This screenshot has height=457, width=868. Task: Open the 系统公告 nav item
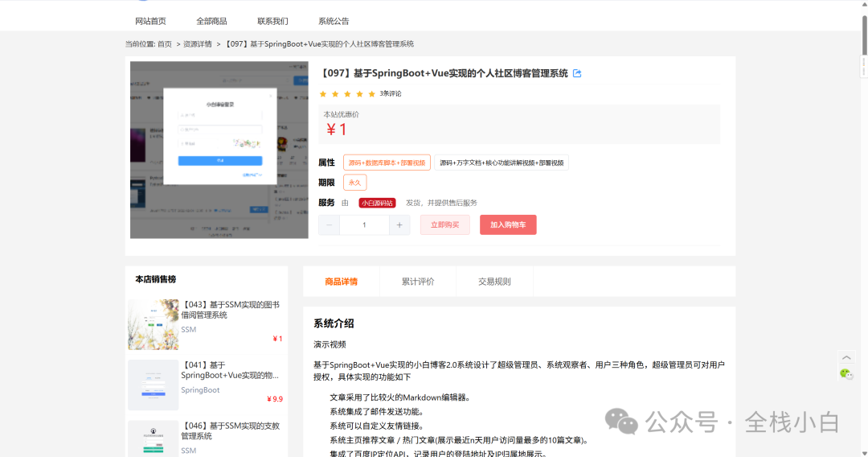coord(334,21)
